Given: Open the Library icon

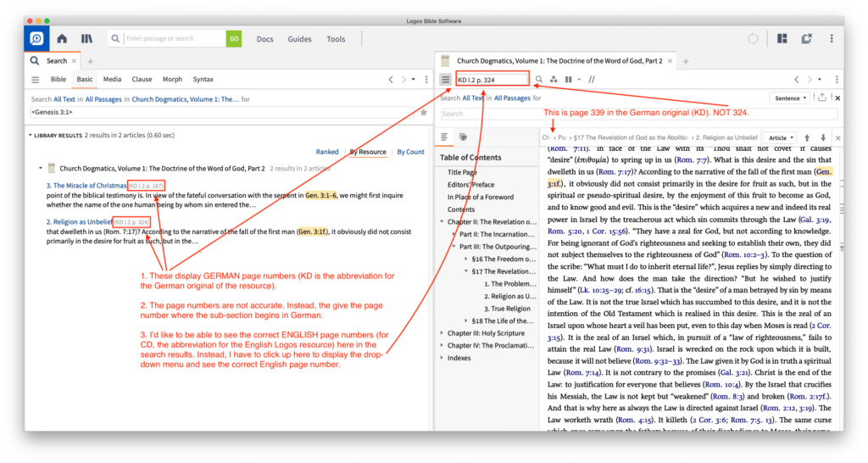Looking at the screenshot, I should 87,39.
